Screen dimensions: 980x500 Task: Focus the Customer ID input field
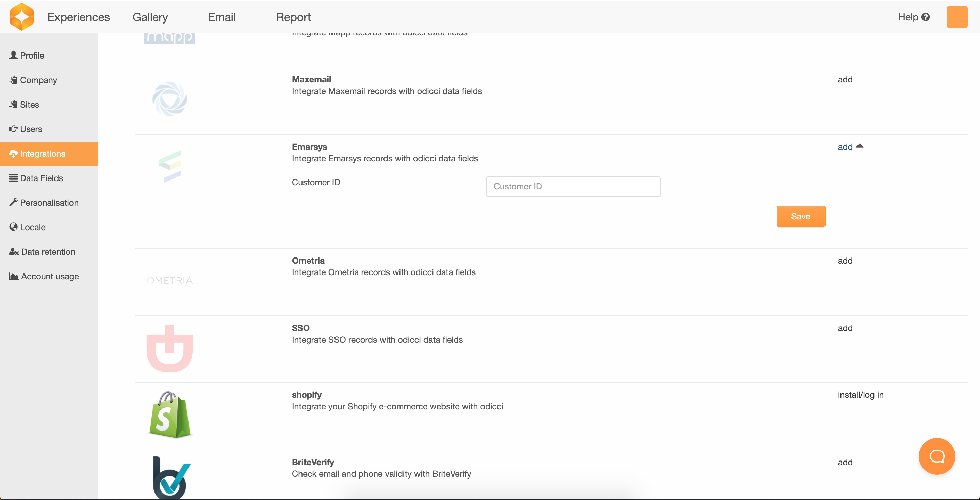(573, 187)
